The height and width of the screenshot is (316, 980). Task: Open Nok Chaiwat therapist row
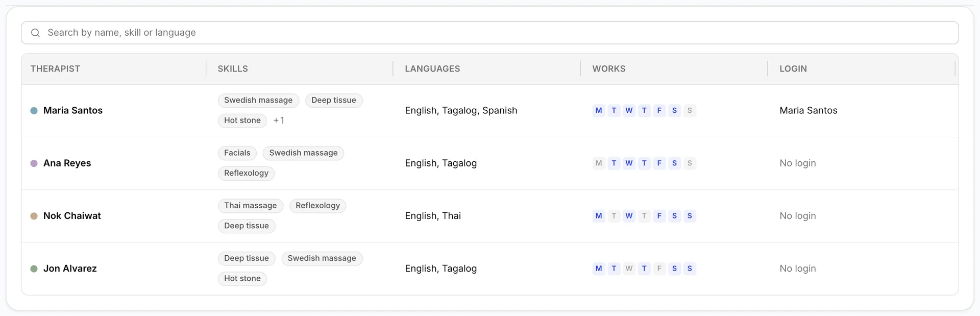[x=489, y=216]
